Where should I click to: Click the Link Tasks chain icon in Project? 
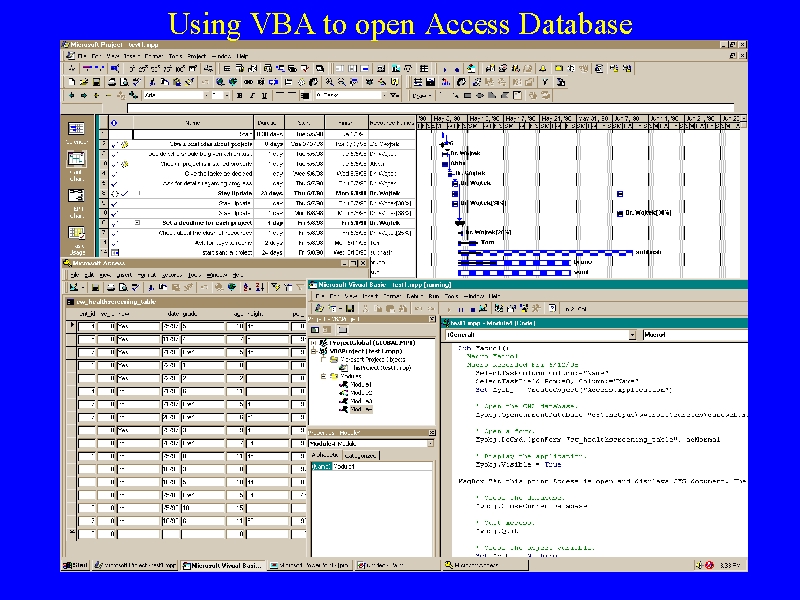(248, 82)
